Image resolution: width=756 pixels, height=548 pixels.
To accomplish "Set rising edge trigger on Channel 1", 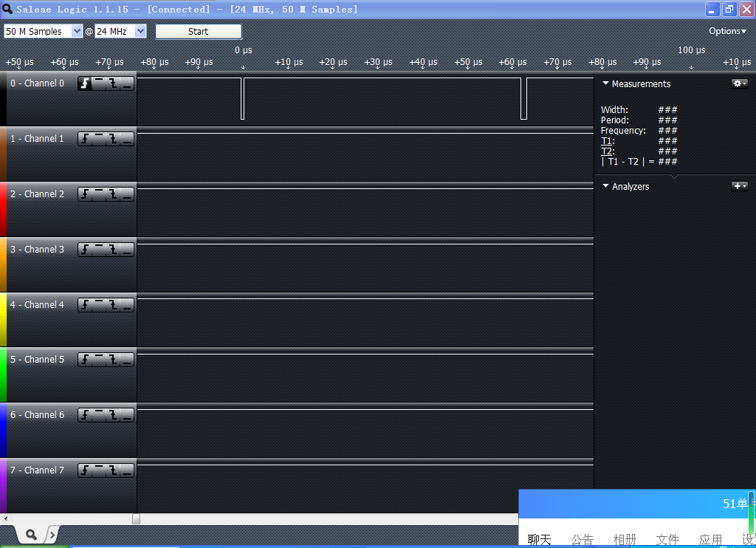I will (x=85, y=139).
